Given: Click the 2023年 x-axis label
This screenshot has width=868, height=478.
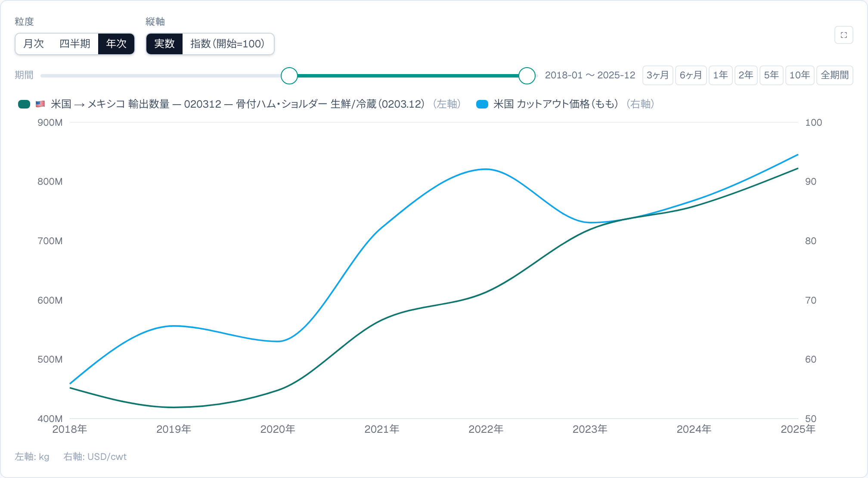Looking at the screenshot, I should (x=590, y=429).
